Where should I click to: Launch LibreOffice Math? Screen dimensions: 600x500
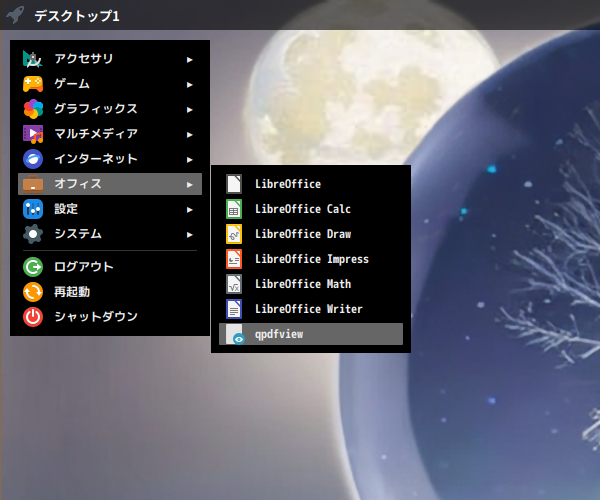coord(311,284)
